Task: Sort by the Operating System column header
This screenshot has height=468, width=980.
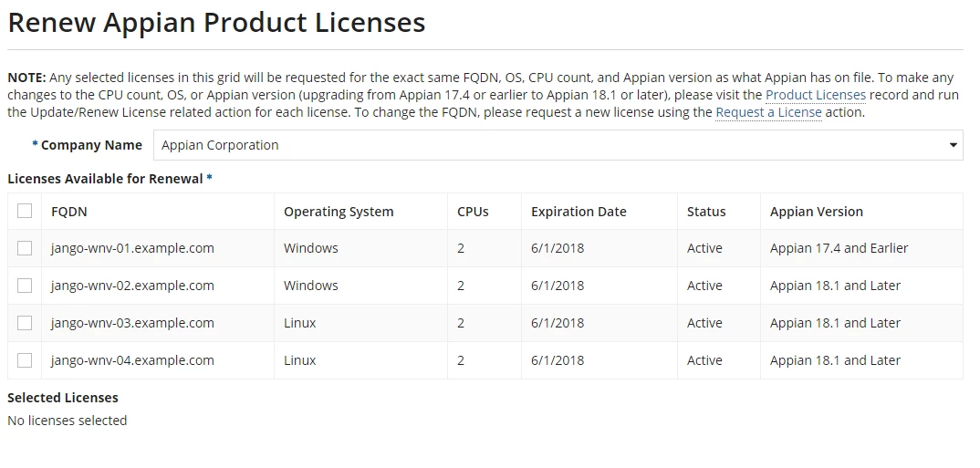Action: click(339, 212)
